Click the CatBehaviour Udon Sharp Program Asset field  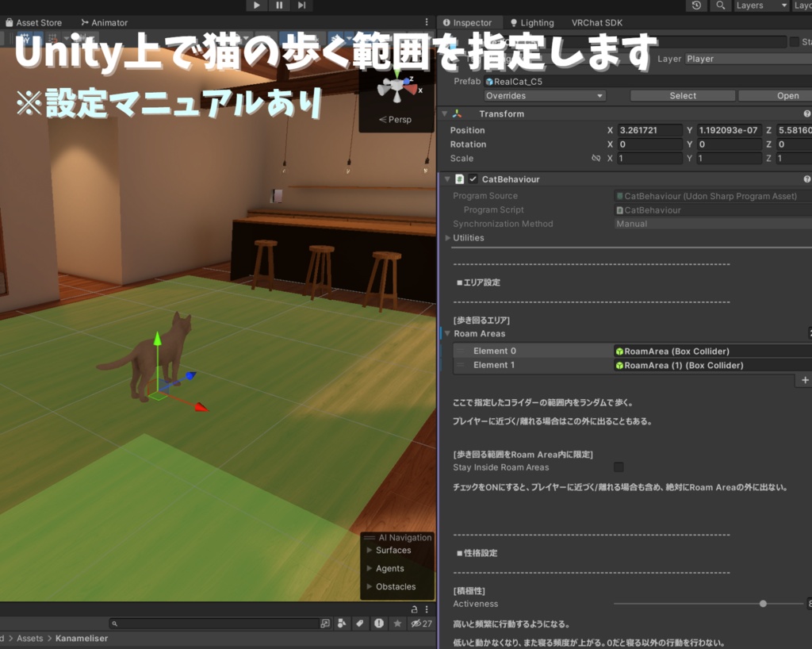coord(713,196)
